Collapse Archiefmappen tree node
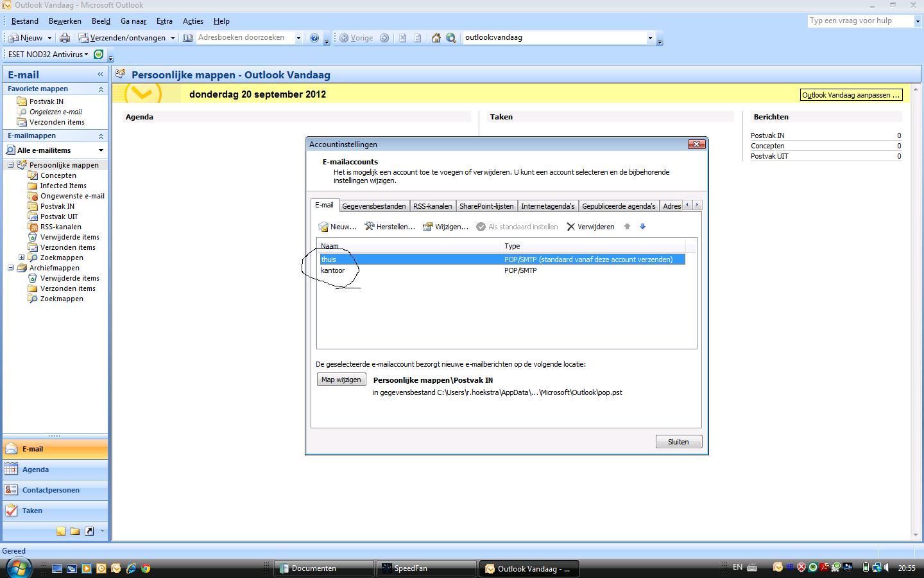 pyautogui.click(x=11, y=268)
